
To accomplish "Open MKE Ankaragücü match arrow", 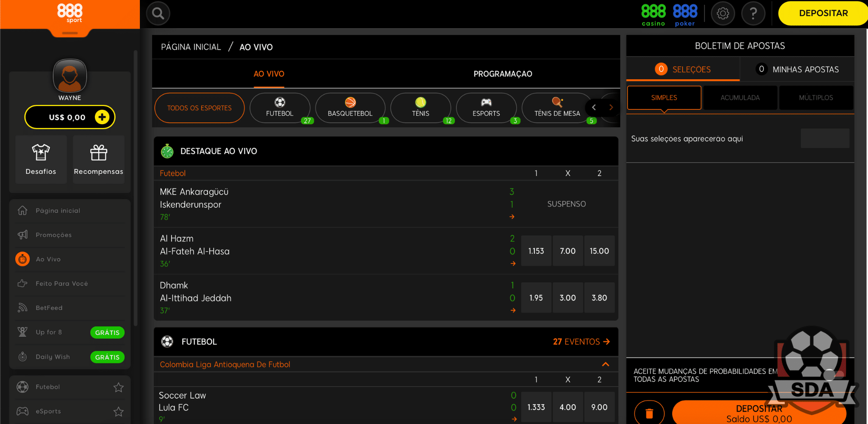I will tap(512, 217).
